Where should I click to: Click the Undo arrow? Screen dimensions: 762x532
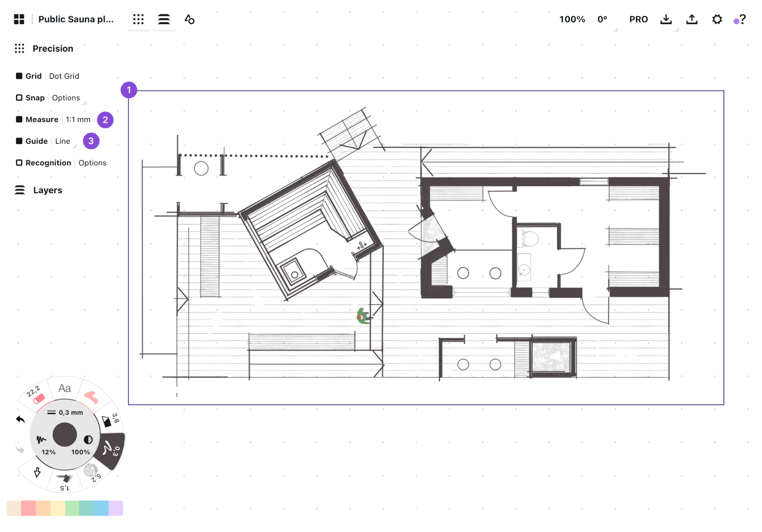20,419
